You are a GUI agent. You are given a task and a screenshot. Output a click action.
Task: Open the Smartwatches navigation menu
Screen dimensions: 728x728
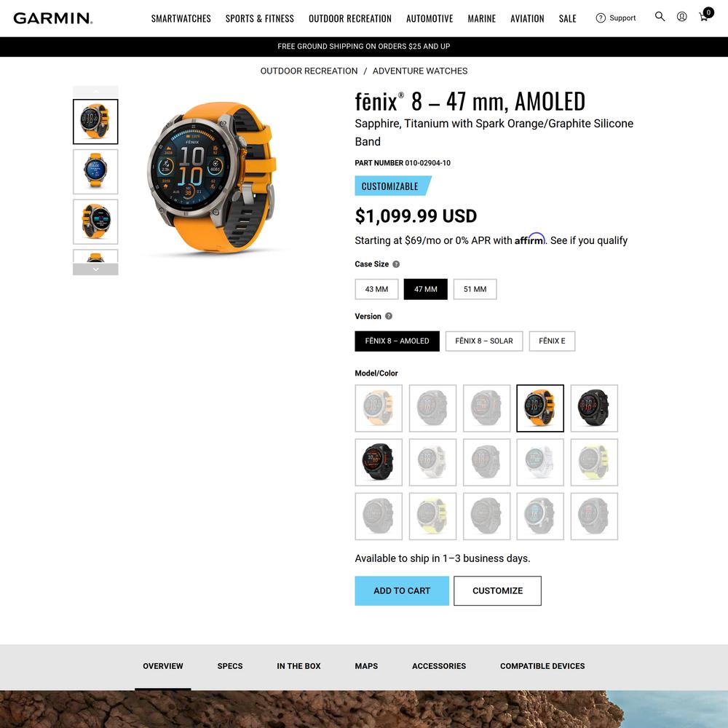(x=181, y=19)
